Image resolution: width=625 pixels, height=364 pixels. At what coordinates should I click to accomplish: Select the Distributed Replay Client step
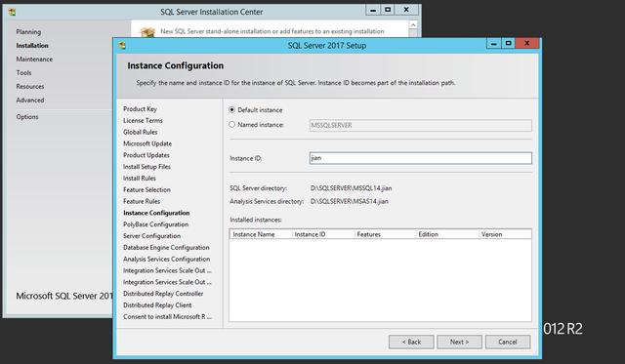coord(157,305)
